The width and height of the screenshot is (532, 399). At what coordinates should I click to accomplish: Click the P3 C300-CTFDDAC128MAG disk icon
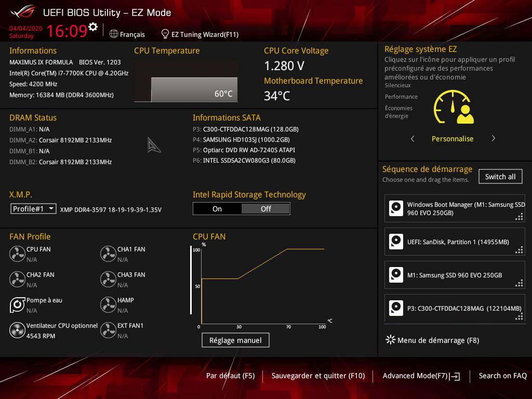(396, 308)
